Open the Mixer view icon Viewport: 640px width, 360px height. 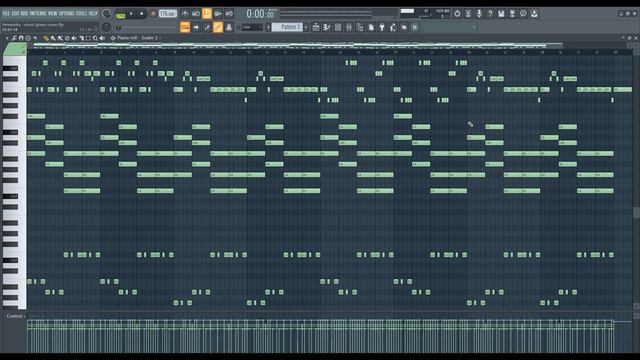(x=349, y=27)
